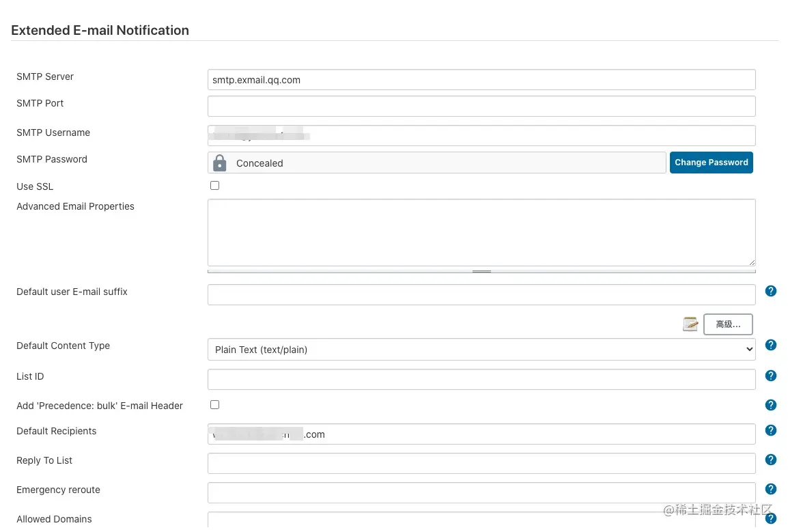
Task: Show help for List ID field
Action: [x=771, y=376]
